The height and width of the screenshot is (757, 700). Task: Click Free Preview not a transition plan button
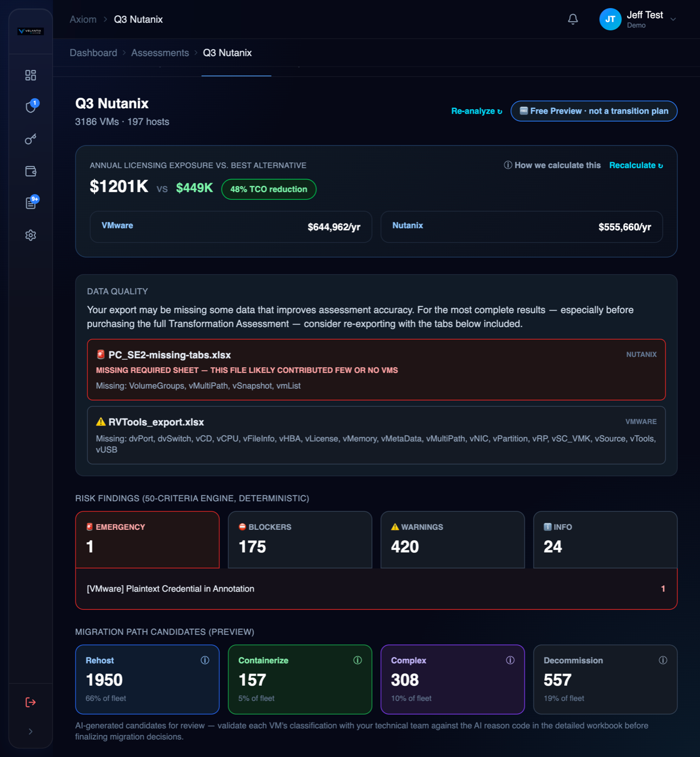click(x=594, y=111)
